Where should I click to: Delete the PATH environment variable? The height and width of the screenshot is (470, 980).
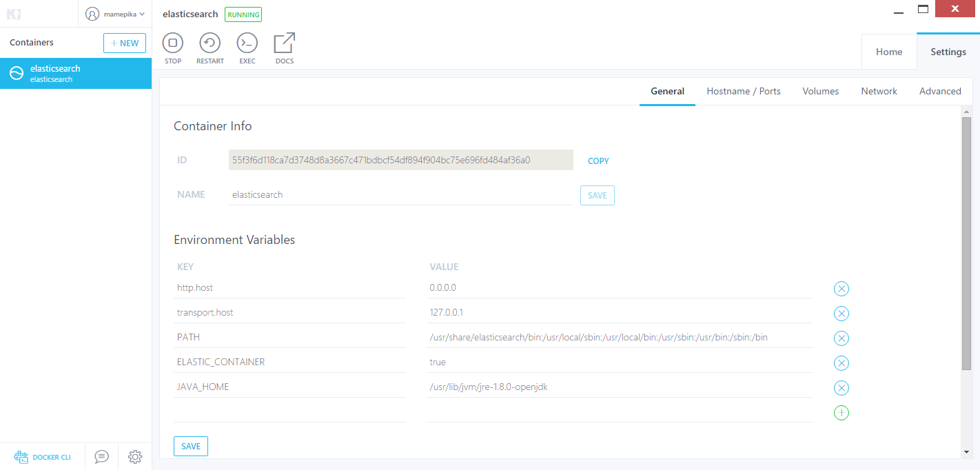click(841, 338)
